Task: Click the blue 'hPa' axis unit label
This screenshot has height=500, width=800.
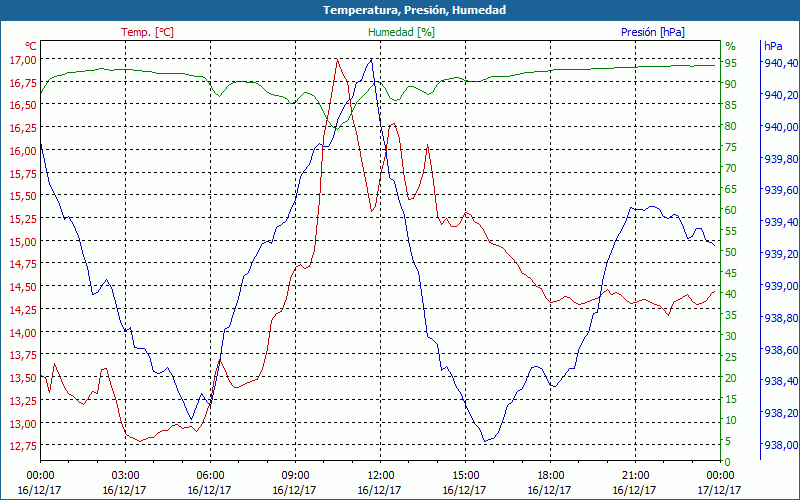Action: [773, 46]
